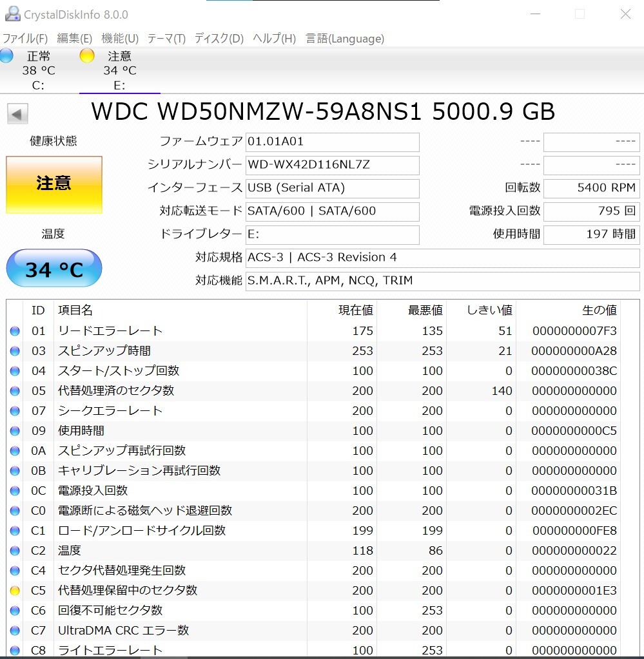The height and width of the screenshot is (659, 644).
Task: Open the テーマ(T) menu
Action: pyautogui.click(x=166, y=39)
